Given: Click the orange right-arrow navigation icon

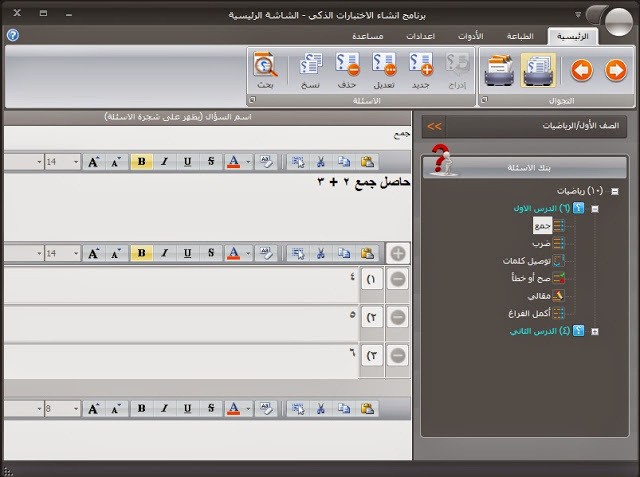Looking at the screenshot, I should point(616,70).
